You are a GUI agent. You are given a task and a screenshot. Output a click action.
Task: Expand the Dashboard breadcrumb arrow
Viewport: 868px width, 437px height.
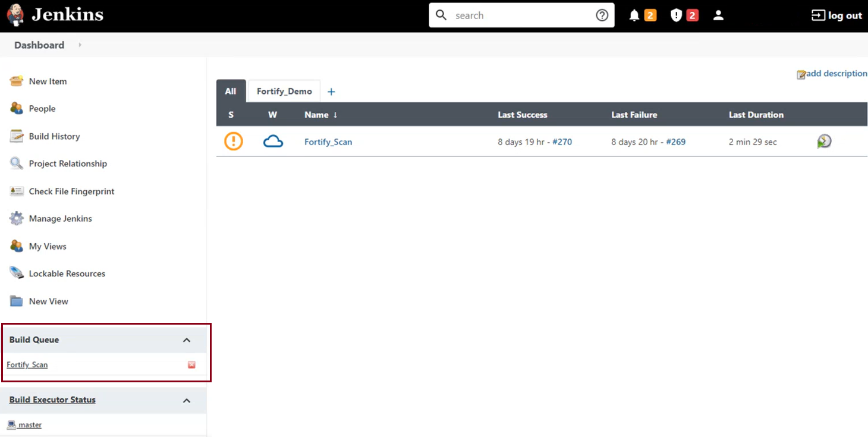click(x=80, y=45)
